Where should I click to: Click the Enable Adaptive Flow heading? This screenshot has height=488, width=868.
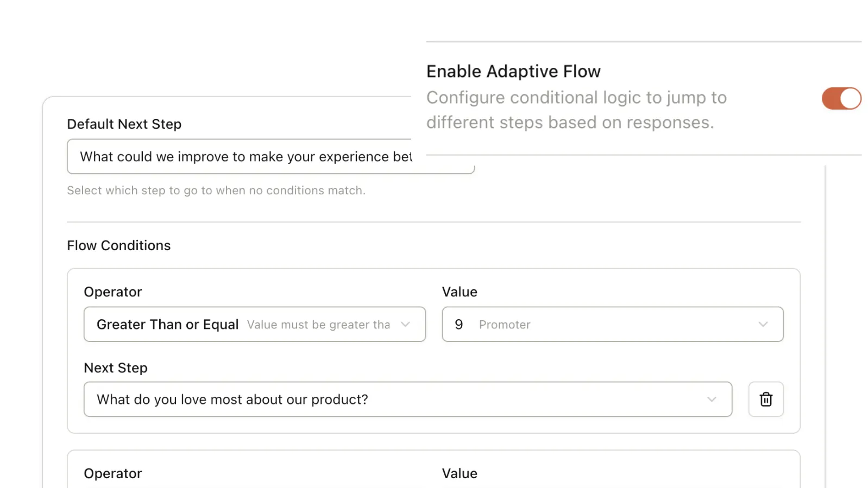tap(514, 71)
